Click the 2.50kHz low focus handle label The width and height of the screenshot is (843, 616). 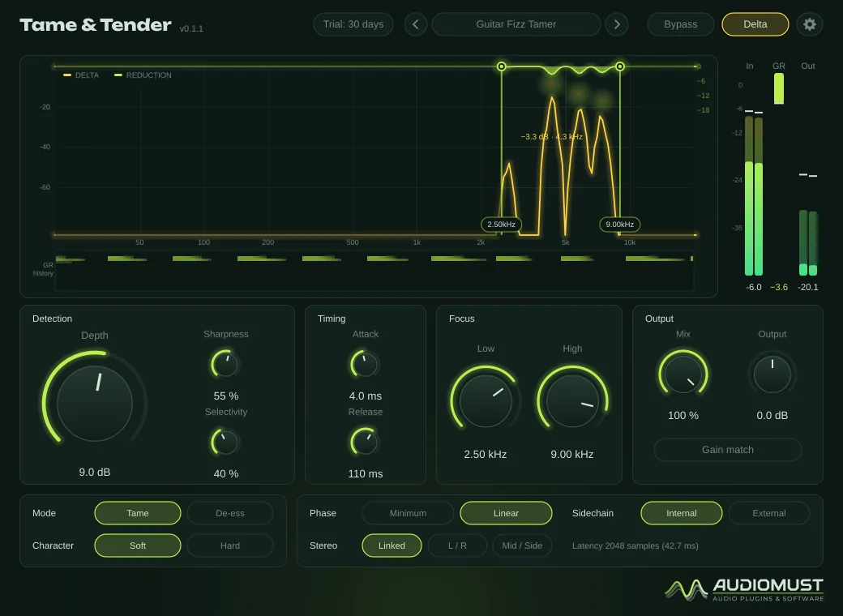pyautogui.click(x=501, y=225)
